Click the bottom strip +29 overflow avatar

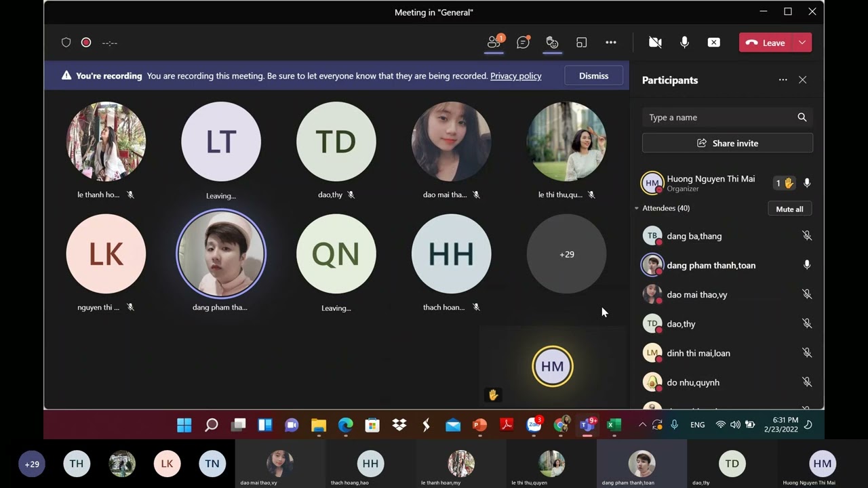32,464
